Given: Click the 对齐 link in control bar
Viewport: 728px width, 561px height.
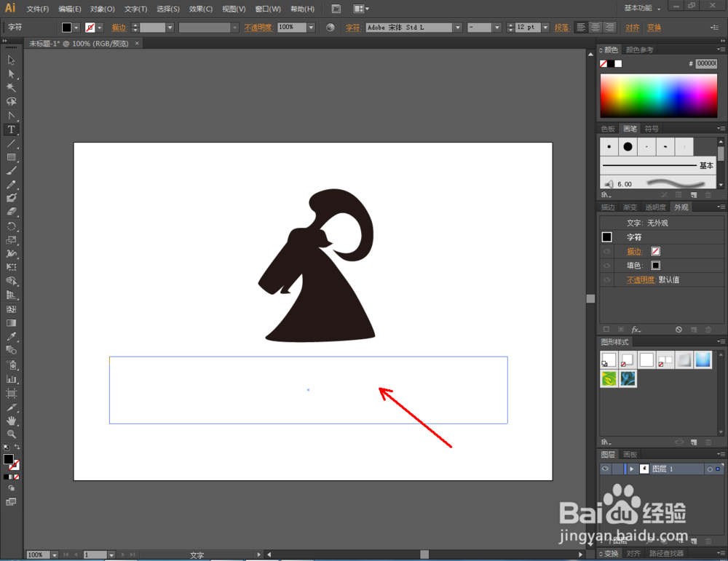Looking at the screenshot, I should point(632,28).
